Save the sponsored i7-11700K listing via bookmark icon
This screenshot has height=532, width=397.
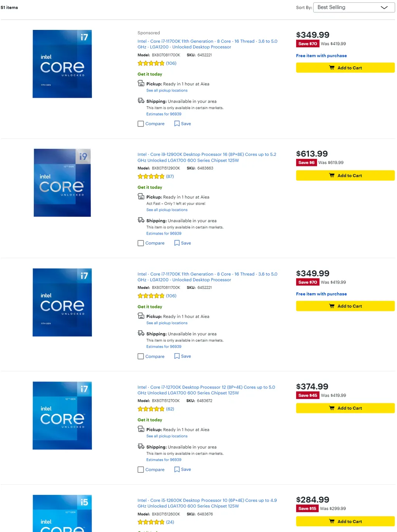pyautogui.click(x=177, y=124)
